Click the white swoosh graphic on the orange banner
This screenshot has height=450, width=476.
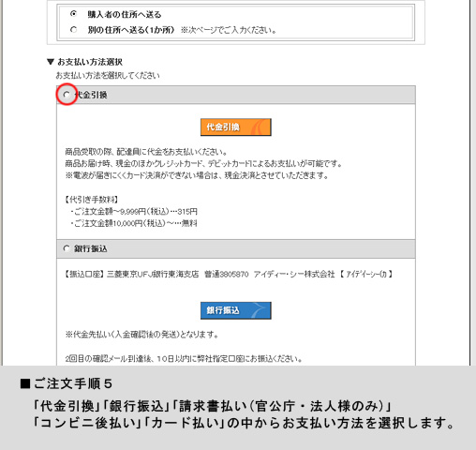(260, 127)
